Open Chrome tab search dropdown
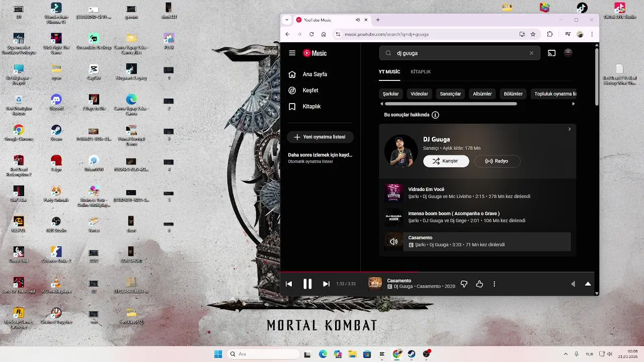This screenshot has width=644, height=362. tap(287, 20)
